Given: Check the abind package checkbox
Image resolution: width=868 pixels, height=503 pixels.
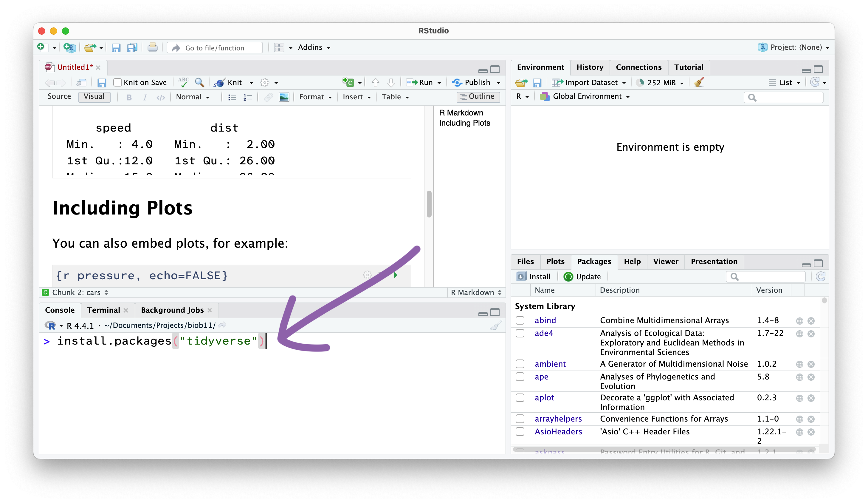Looking at the screenshot, I should (520, 320).
